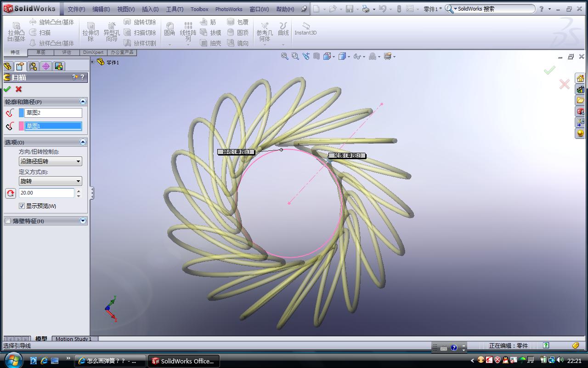
Task: Open the File Explorer task pane tab
Action: [x=581, y=100]
